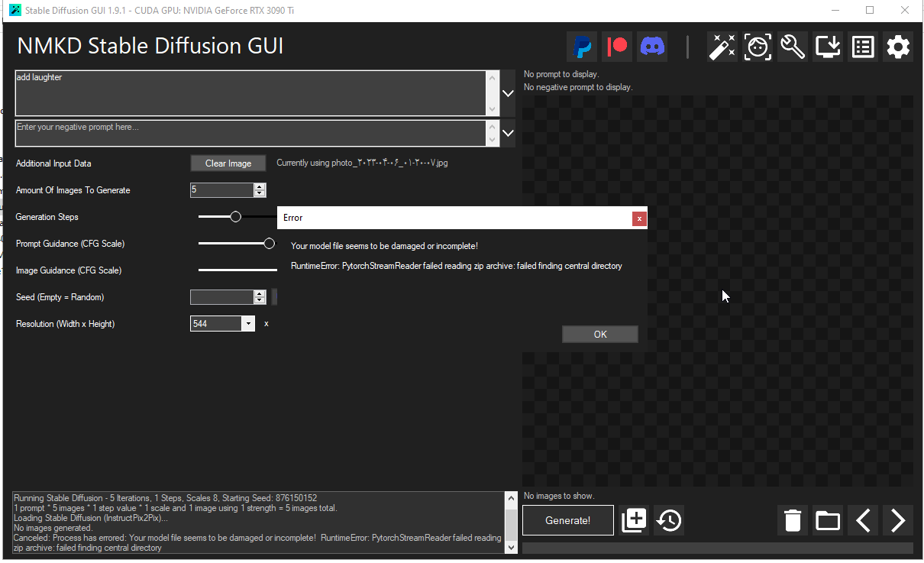Click the 'No images to show.' text
The height and width of the screenshot is (563, 924).
(559, 496)
